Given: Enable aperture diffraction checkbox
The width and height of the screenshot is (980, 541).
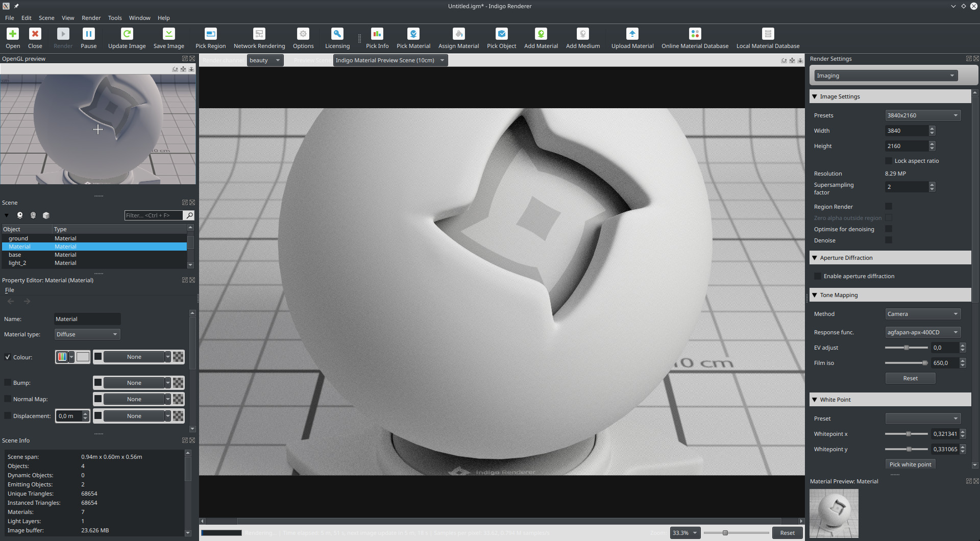Looking at the screenshot, I should click(818, 276).
